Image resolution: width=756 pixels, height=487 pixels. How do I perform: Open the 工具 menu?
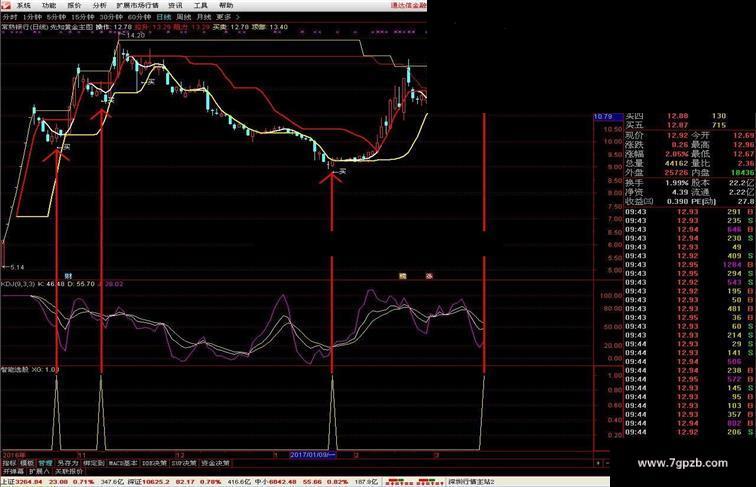pyautogui.click(x=201, y=6)
